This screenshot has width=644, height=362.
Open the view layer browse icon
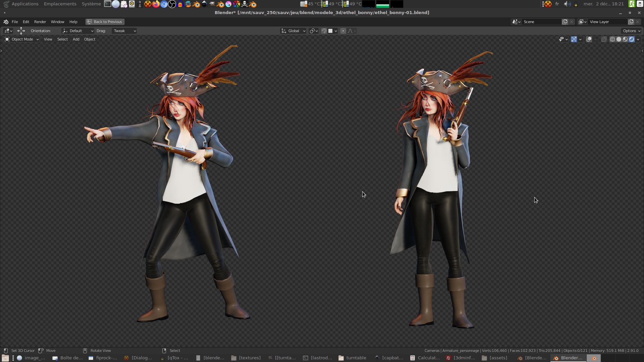583,22
